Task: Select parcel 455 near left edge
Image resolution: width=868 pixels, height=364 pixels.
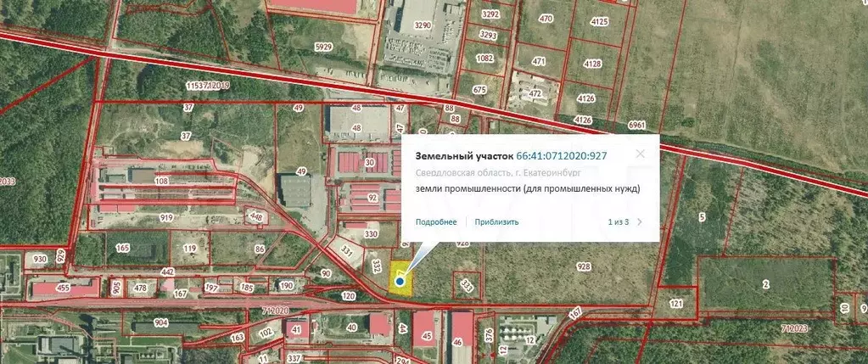Action: tap(63, 289)
